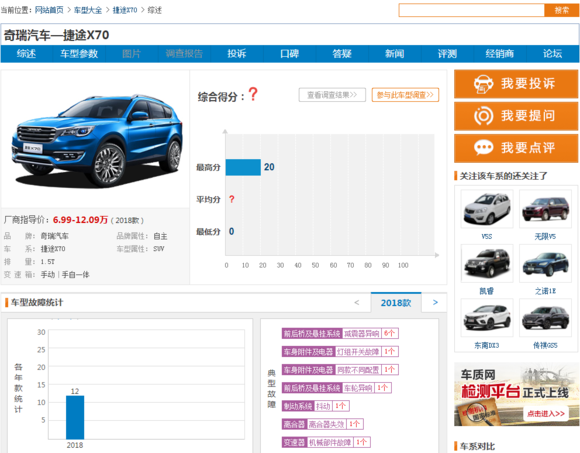Click the 机械部件故障 fault tag
Image resolution: width=580 pixels, height=453 pixels.
[x=330, y=442]
